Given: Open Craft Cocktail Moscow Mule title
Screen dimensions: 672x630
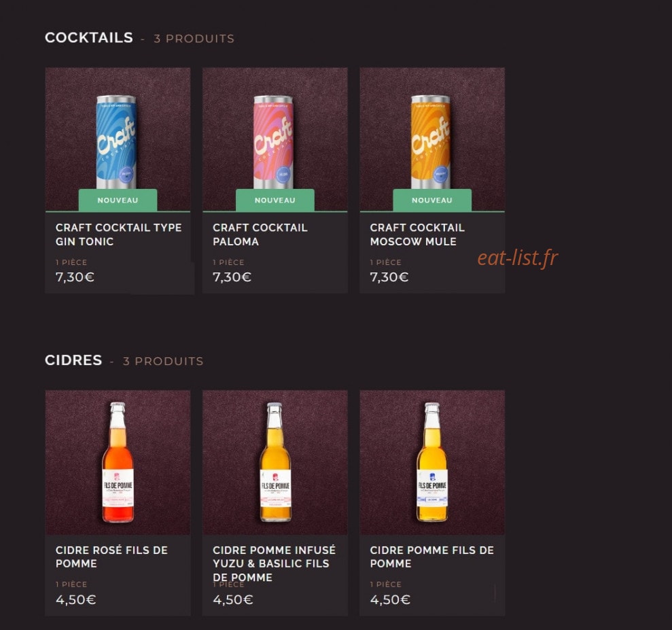Looking at the screenshot, I should [417, 234].
